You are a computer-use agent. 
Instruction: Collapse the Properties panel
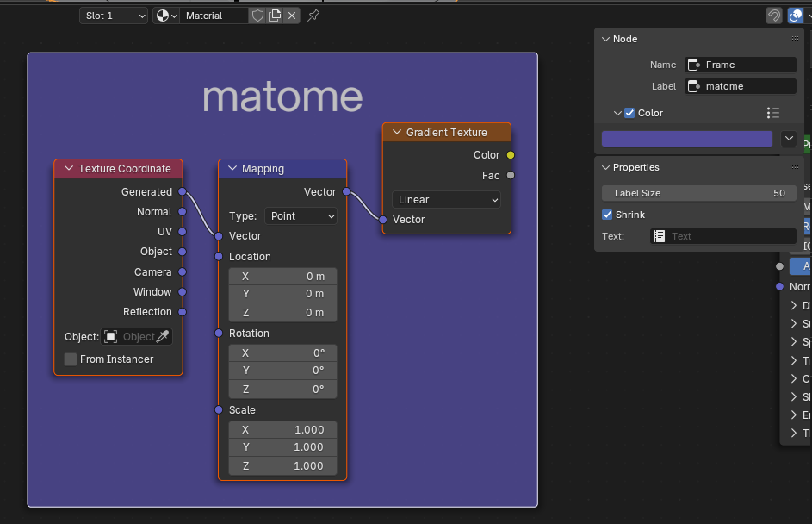(605, 167)
